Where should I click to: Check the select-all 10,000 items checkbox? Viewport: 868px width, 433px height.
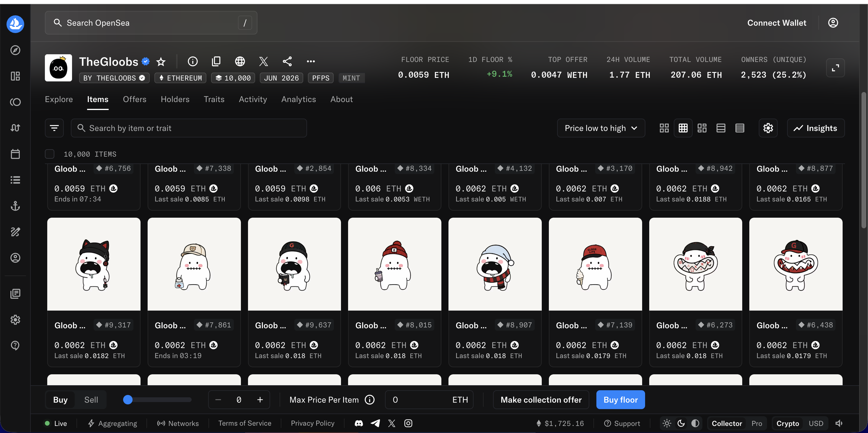50,154
